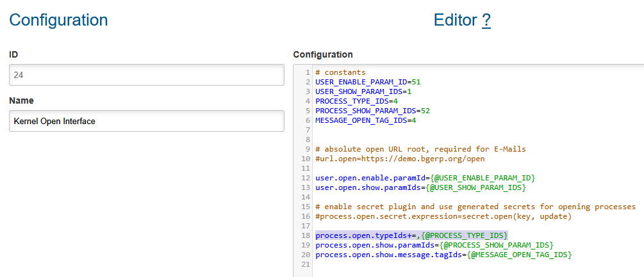Open the Editor help question mark link
Viewport: 644px width, 277px height.
tap(486, 20)
